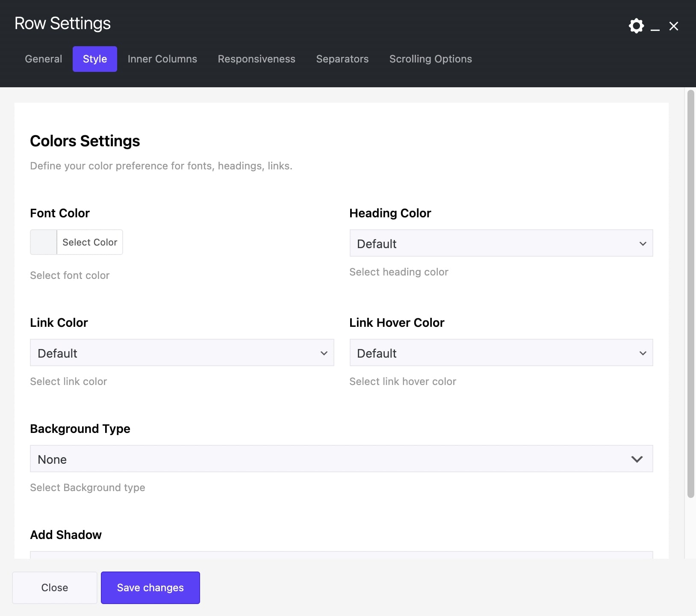Click the Font Color swatch preview

click(44, 242)
